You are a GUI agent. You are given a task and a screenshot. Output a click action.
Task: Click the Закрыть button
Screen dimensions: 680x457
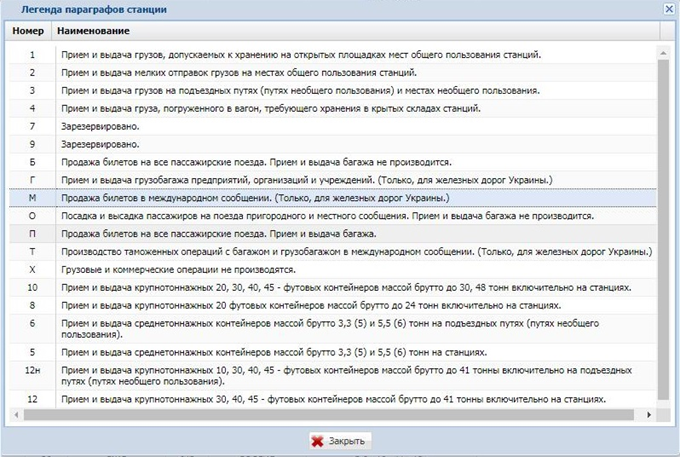pyautogui.click(x=340, y=441)
